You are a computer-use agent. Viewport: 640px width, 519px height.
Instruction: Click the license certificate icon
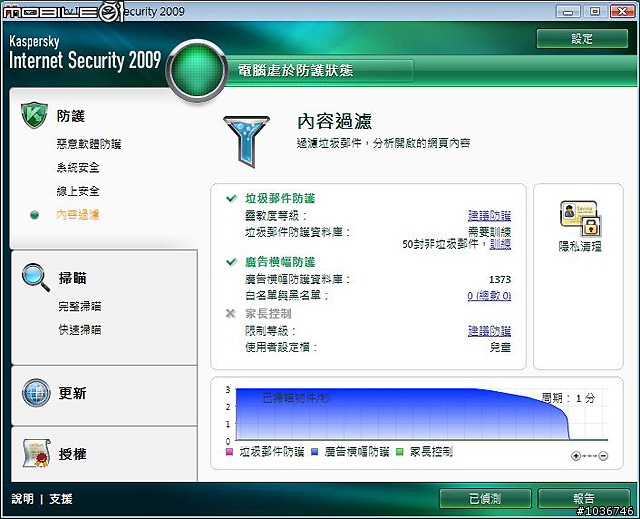pos(36,453)
